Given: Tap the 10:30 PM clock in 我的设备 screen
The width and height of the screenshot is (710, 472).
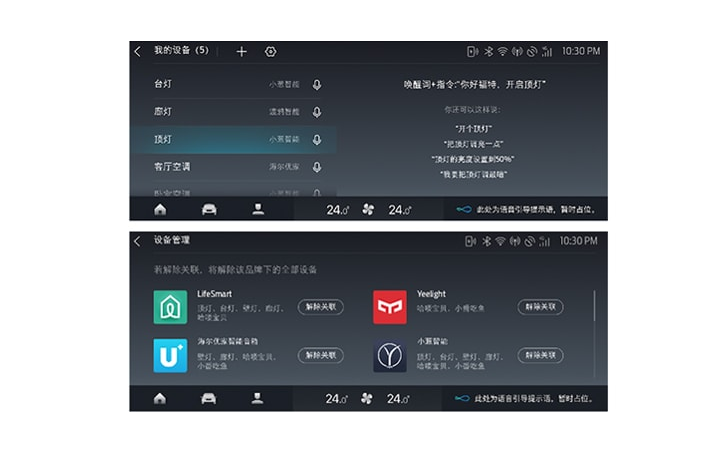Looking at the screenshot, I should [x=581, y=51].
